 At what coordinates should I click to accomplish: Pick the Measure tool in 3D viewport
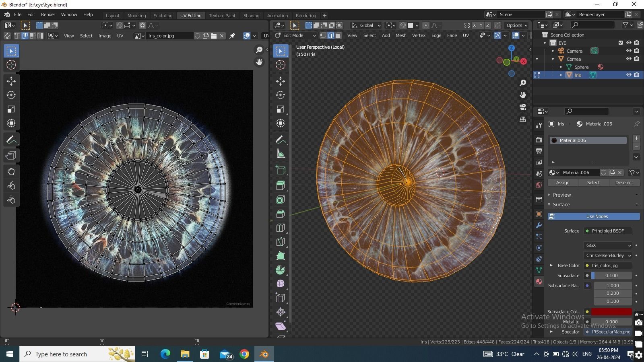coord(281,154)
